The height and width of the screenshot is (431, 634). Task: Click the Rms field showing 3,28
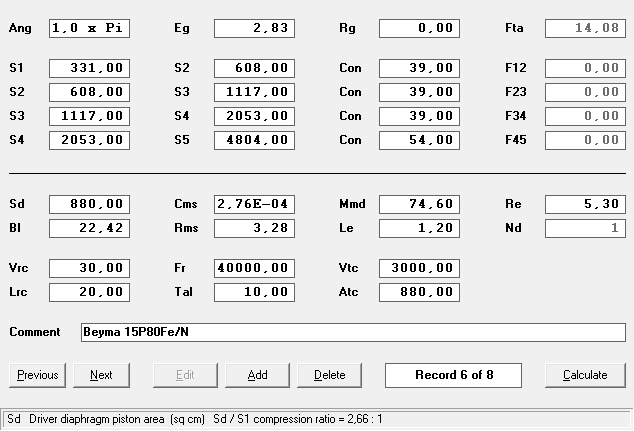[x=254, y=228]
